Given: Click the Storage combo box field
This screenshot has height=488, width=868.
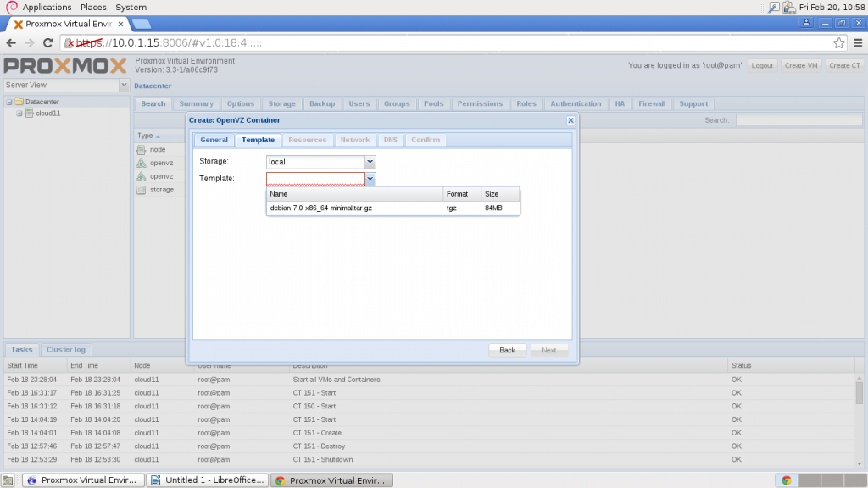Looking at the screenshot, I should (315, 162).
